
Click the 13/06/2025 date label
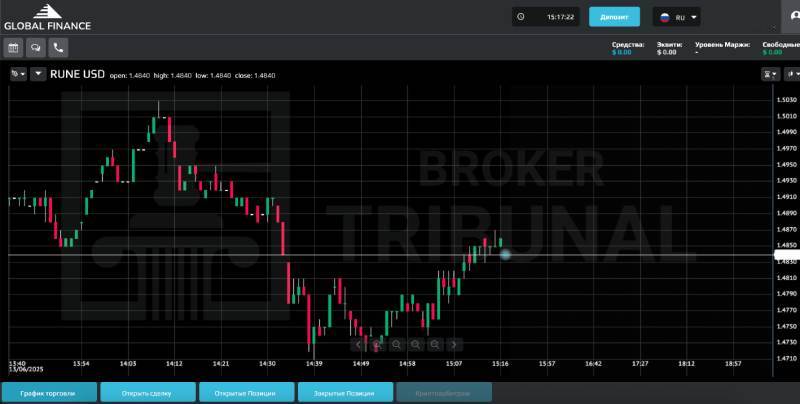[26, 369]
